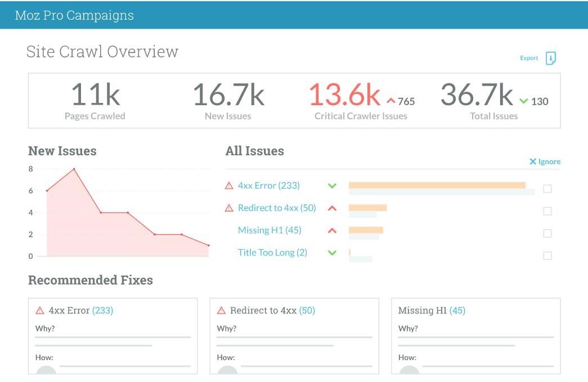Click warning triangle beside Redirect to 4xx in All Issues

229,208
